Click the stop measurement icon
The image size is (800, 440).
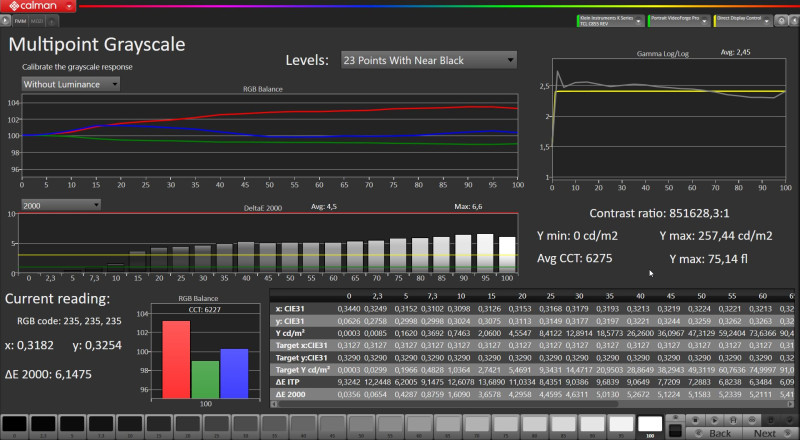coord(695,420)
